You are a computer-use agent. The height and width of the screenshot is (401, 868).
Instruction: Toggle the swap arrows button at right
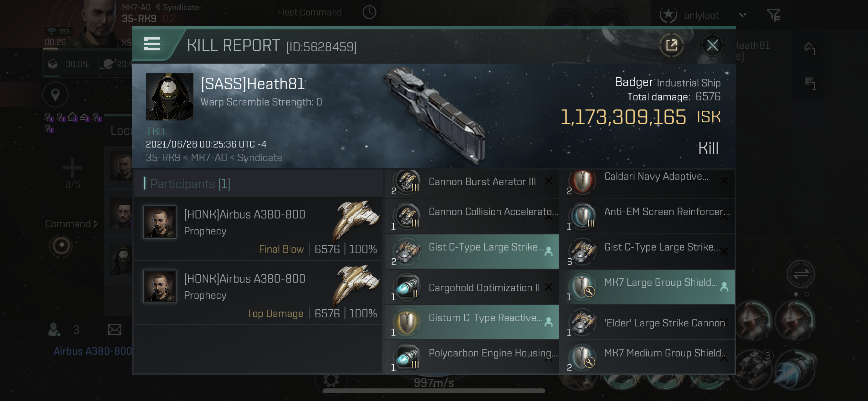click(x=801, y=274)
